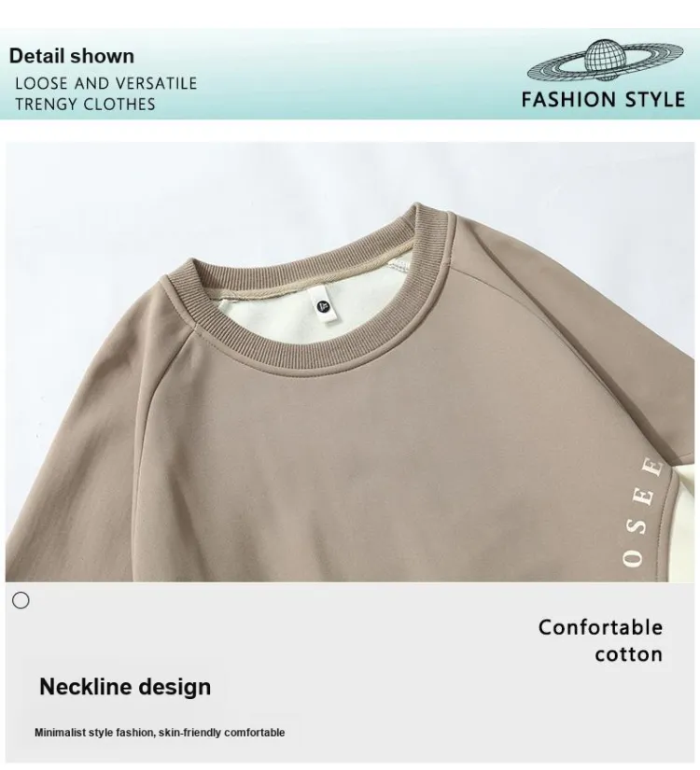
Task: Select the "LOOSE AND VERSATILE" text line
Action: [x=106, y=83]
